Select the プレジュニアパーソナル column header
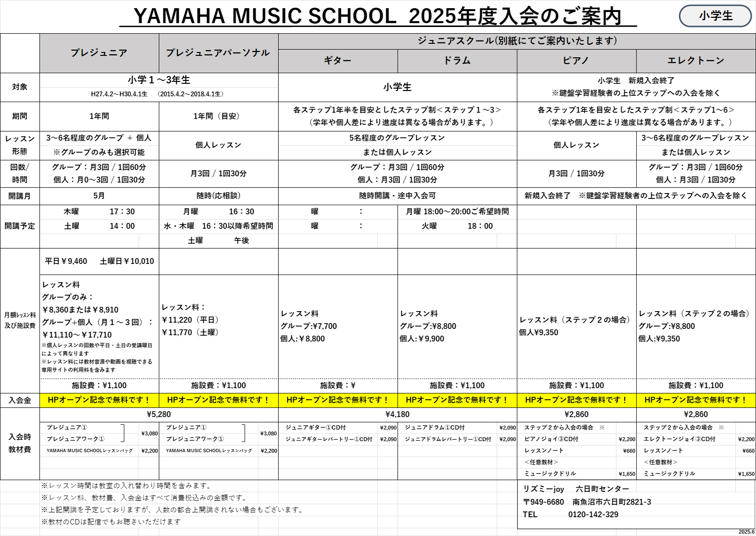 218,53
